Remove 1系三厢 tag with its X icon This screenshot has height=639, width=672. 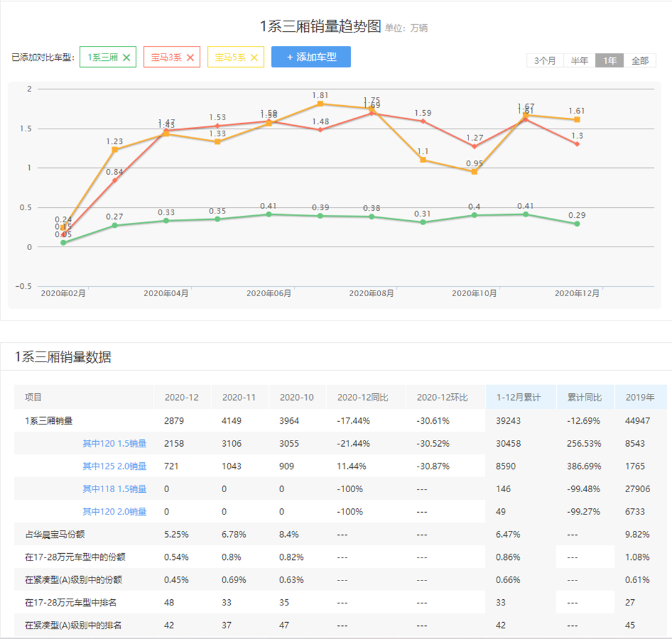[x=126, y=58]
